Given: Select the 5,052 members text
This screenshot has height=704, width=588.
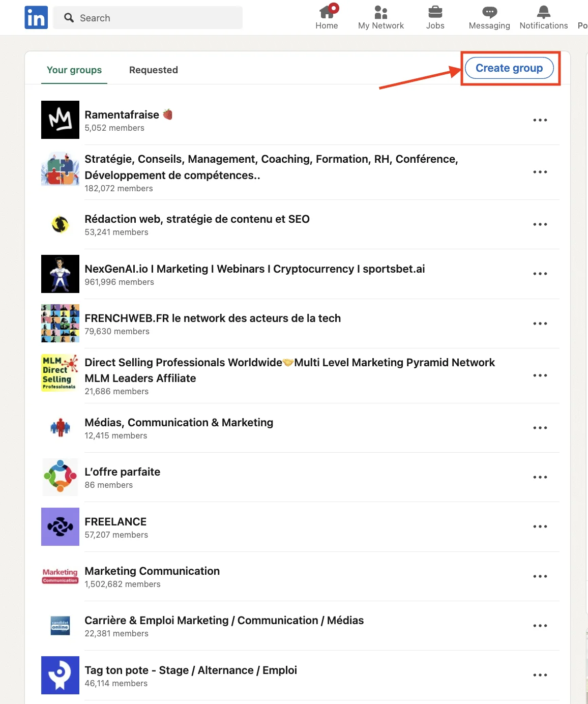Looking at the screenshot, I should tap(114, 128).
